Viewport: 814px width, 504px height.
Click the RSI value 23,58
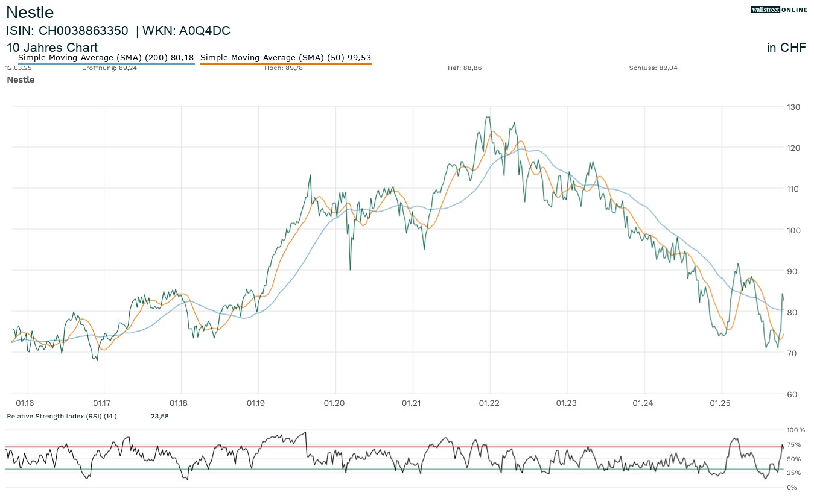[159, 416]
